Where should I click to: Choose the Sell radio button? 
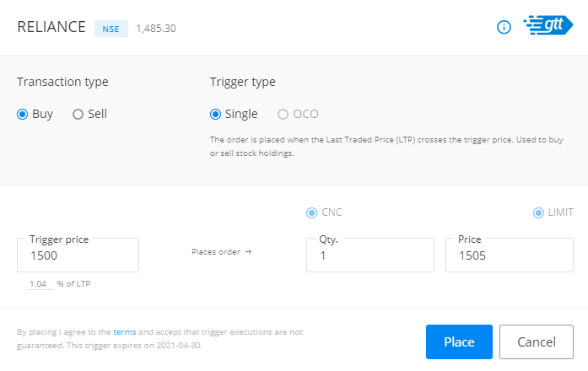click(x=78, y=114)
